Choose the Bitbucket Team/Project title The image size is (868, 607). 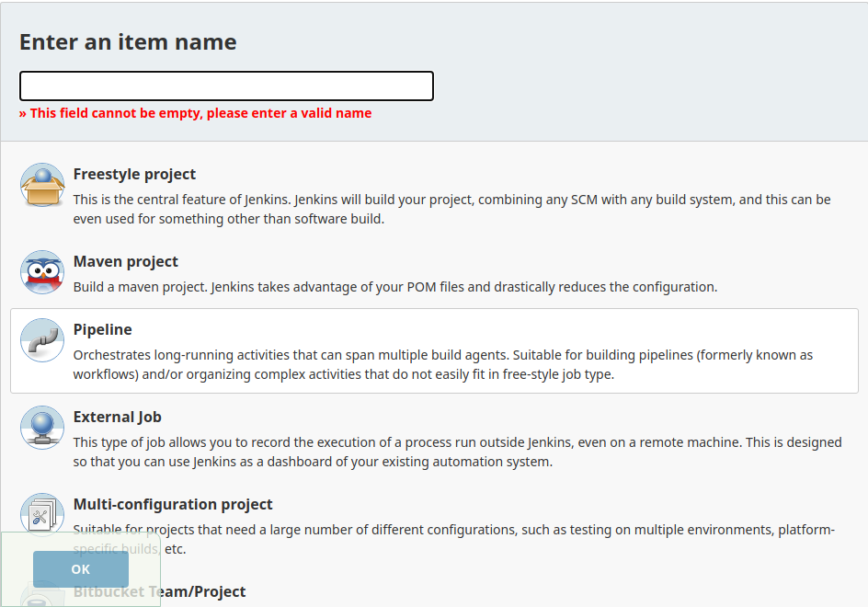pos(159,591)
